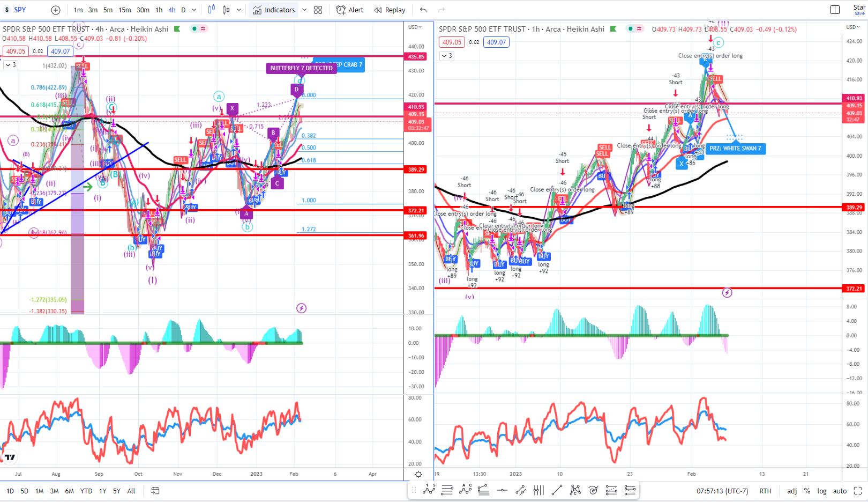Click the redo arrow

(442, 10)
